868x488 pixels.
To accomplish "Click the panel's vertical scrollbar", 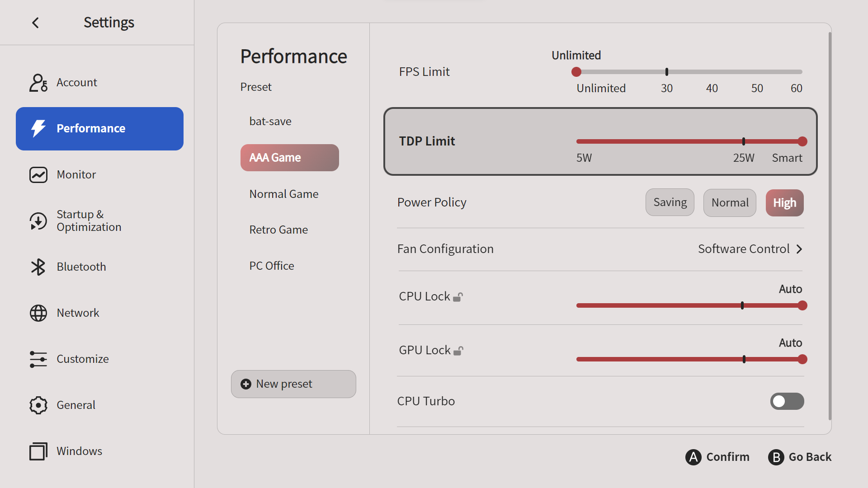I will pyautogui.click(x=830, y=226).
